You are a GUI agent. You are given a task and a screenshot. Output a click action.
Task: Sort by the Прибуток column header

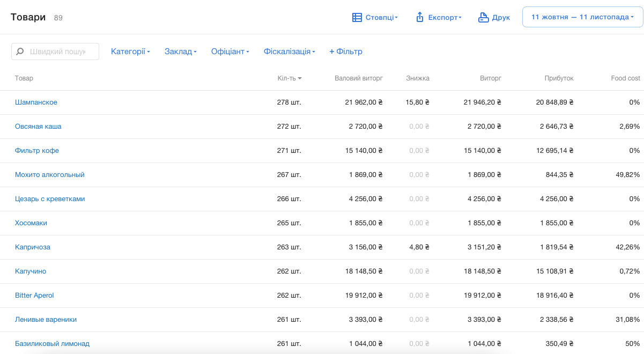coord(559,78)
